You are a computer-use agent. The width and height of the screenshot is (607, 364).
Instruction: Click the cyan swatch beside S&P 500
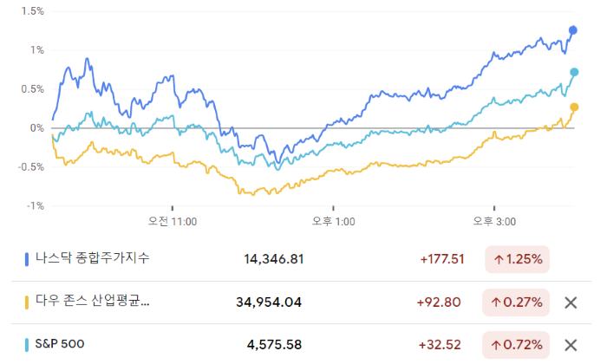tap(27, 344)
